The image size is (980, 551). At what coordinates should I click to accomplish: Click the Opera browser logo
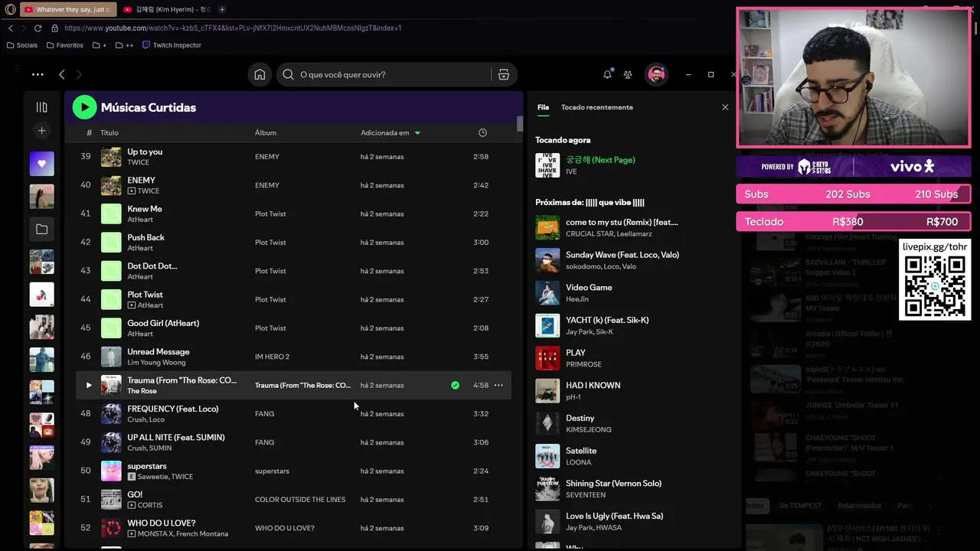(x=10, y=9)
